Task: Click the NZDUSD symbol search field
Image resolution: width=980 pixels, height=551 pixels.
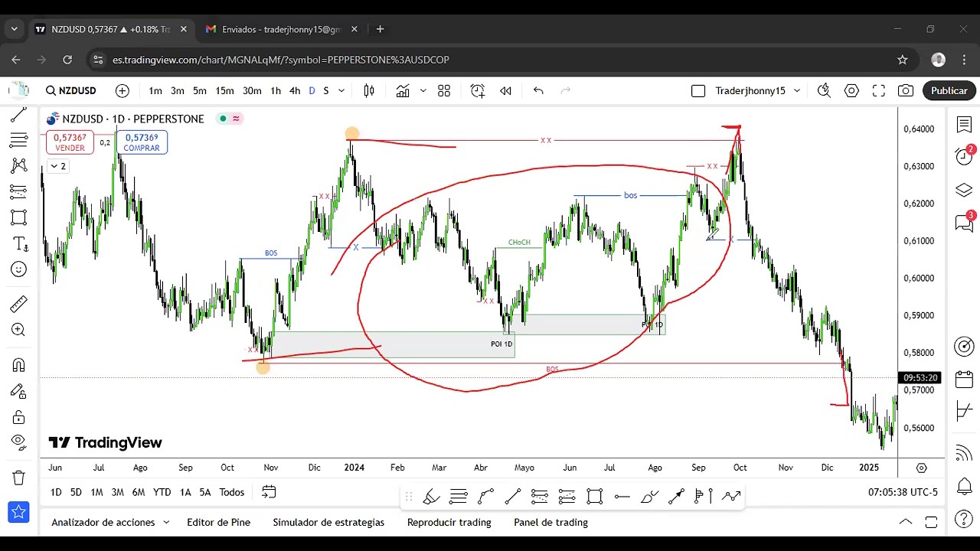Action: click(x=71, y=91)
